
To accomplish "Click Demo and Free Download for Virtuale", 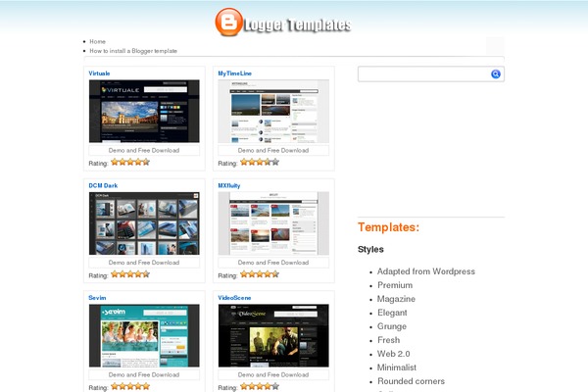I will (144, 150).
